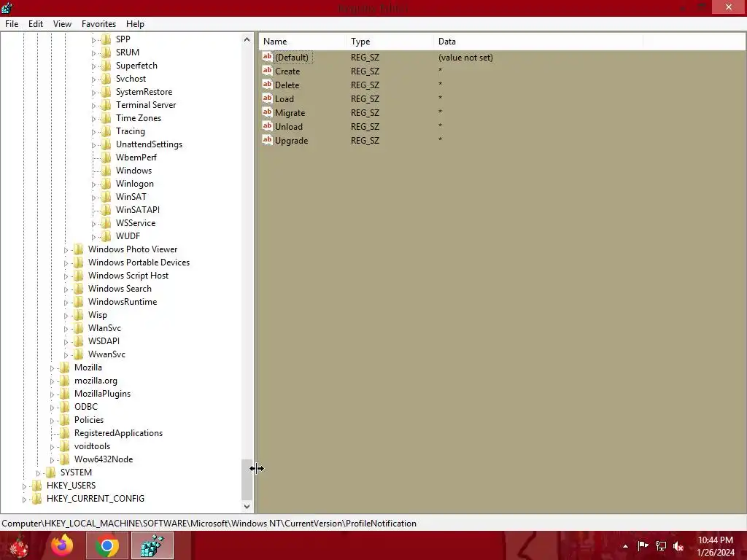The image size is (747, 560).
Task: Open the View menu
Action: click(62, 24)
